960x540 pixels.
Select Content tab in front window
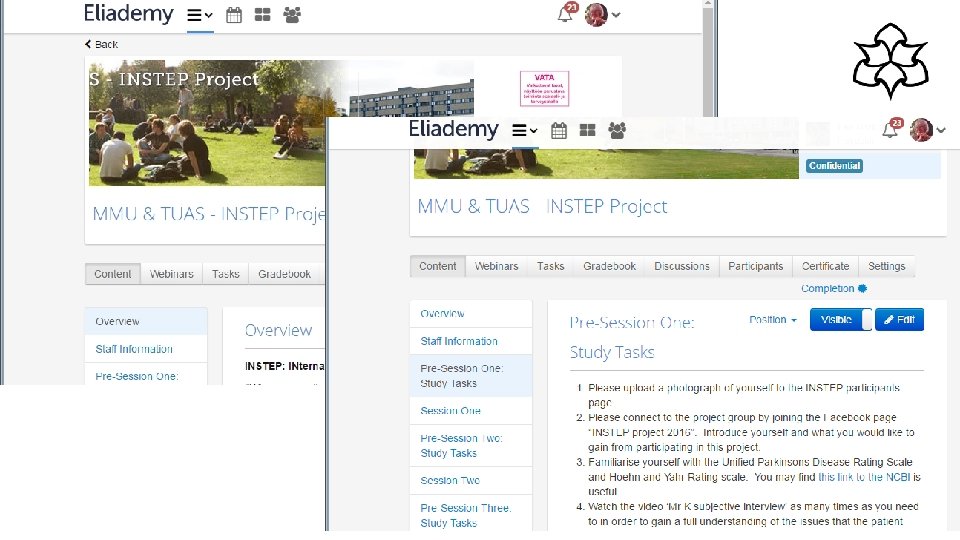[x=438, y=266]
